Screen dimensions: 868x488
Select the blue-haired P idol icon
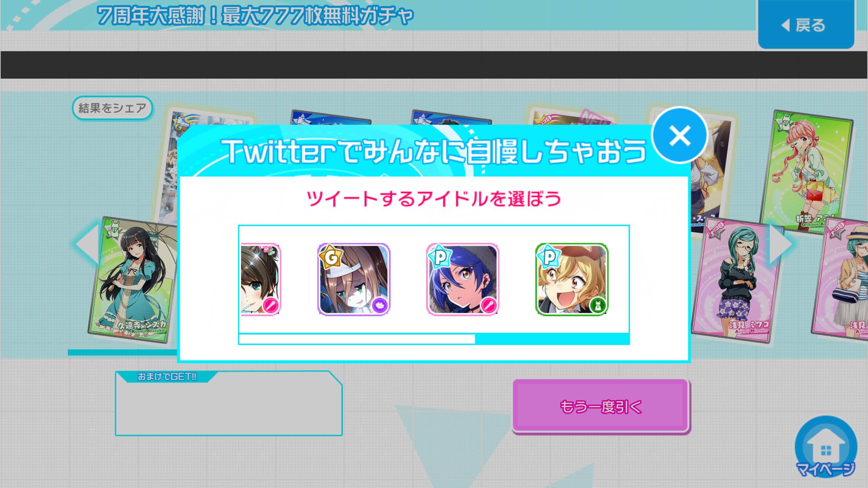click(462, 280)
